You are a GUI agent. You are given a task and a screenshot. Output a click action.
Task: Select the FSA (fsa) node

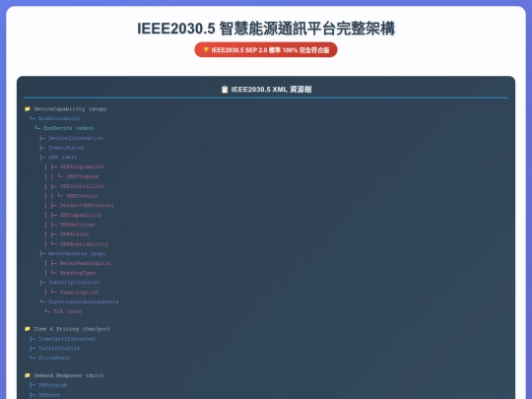[68, 311]
